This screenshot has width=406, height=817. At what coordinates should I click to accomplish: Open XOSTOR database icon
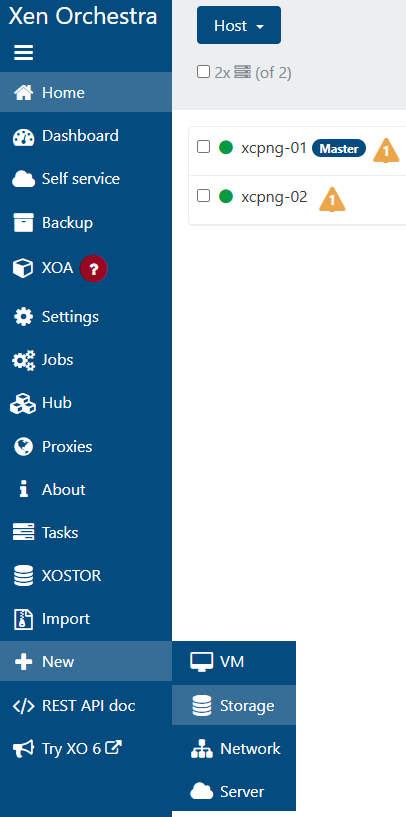(x=23, y=576)
